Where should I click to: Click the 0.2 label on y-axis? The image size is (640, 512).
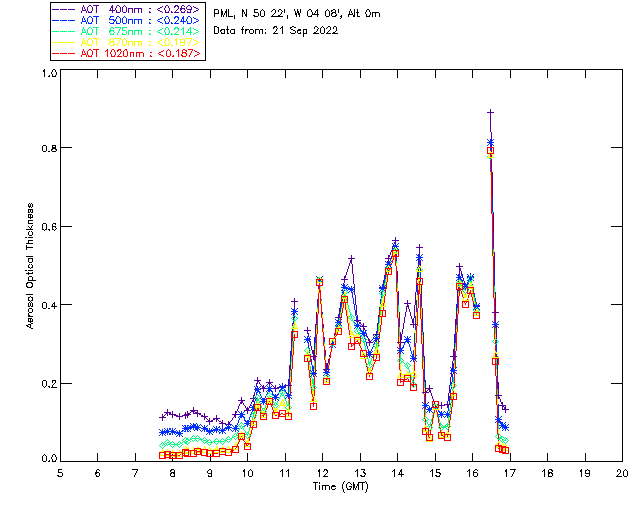(x=49, y=384)
